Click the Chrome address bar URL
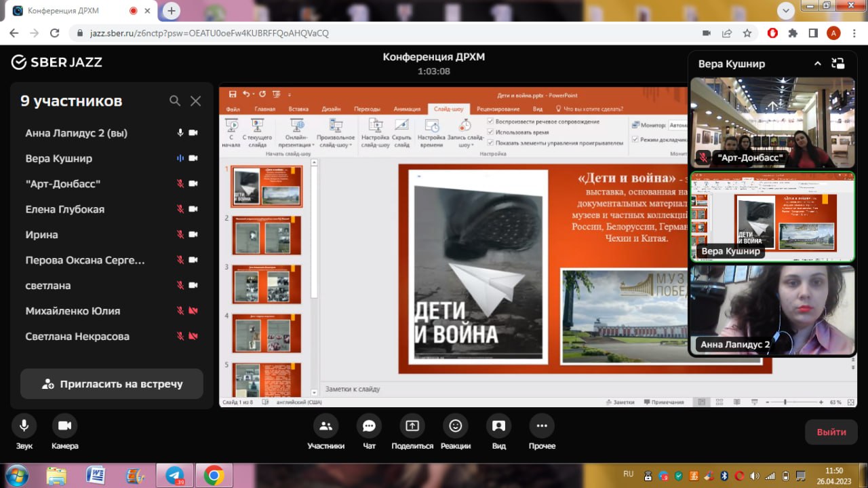 tap(209, 33)
